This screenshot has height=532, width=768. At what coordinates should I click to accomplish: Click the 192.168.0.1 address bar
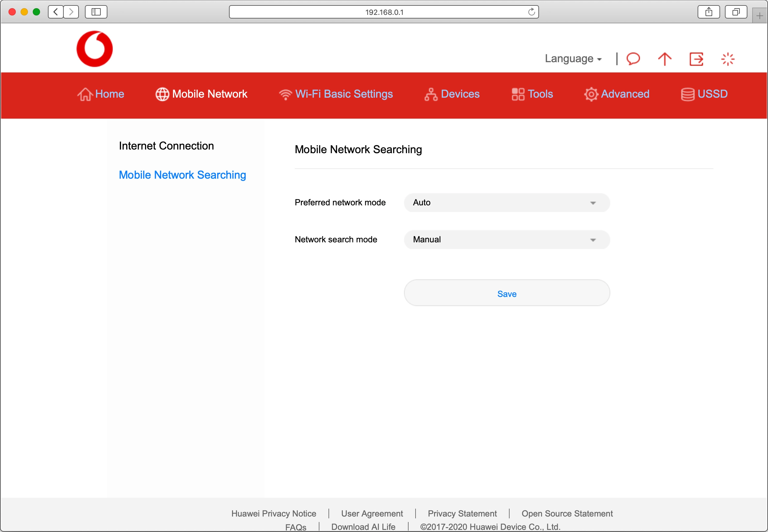383,12
